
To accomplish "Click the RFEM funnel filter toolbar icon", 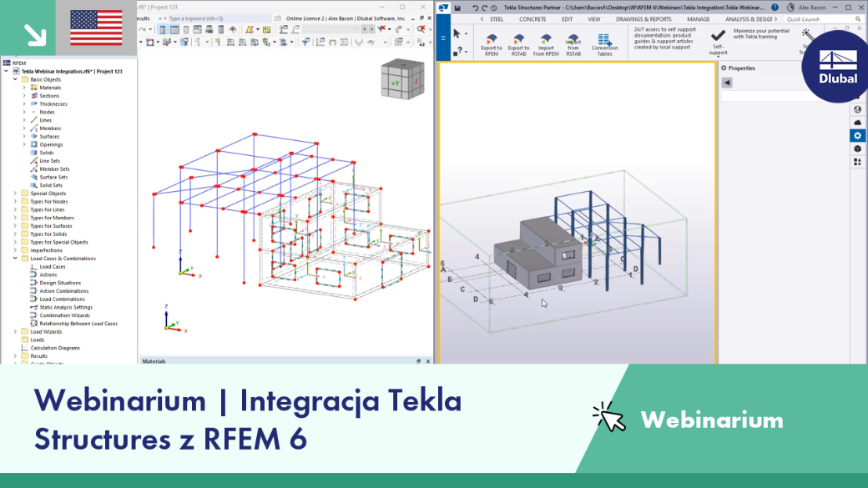I will (305, 42).
